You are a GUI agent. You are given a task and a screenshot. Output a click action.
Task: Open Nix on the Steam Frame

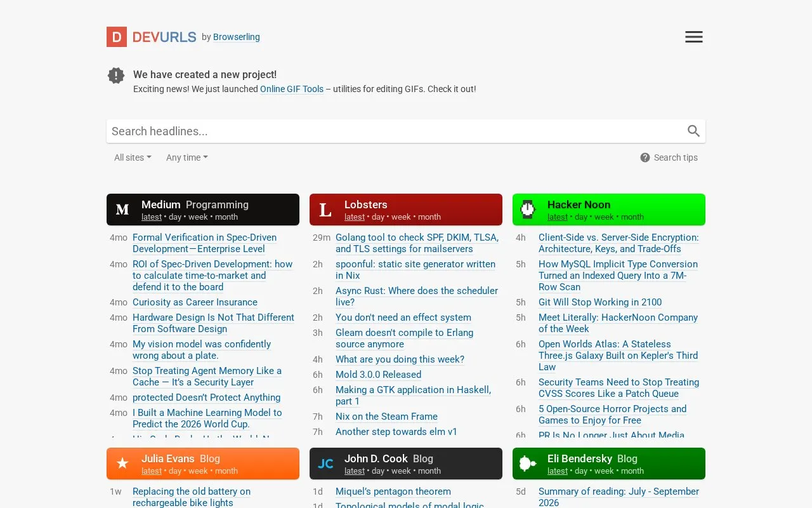(x=386, y=417)
